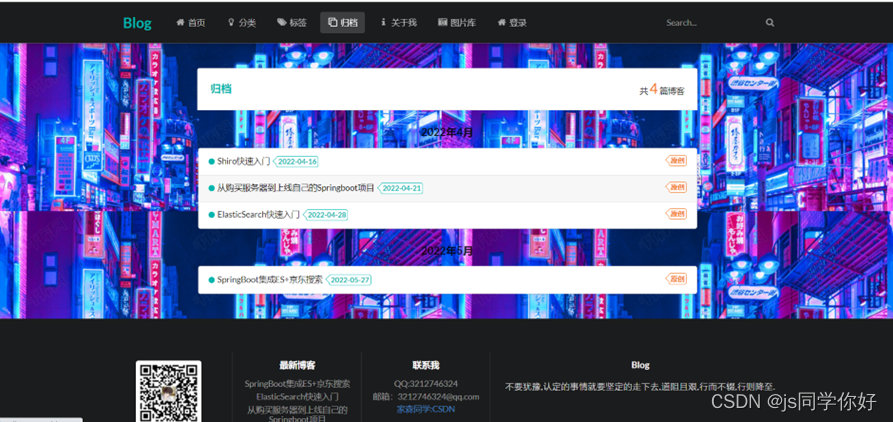Screen dimensions: 893x422
Task: Open the 从购买服务器到上线自己的Springboot项目 article
Action: tap(296, 188)
